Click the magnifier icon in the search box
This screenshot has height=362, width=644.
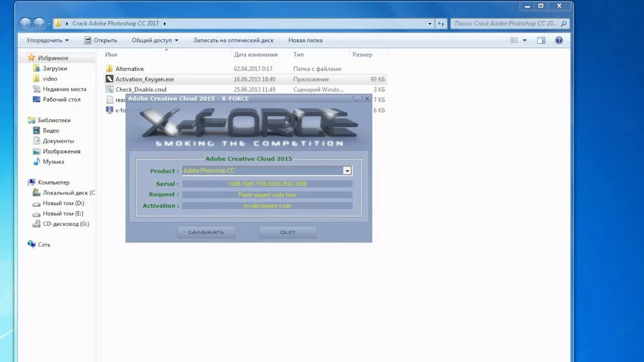(564, 24)
